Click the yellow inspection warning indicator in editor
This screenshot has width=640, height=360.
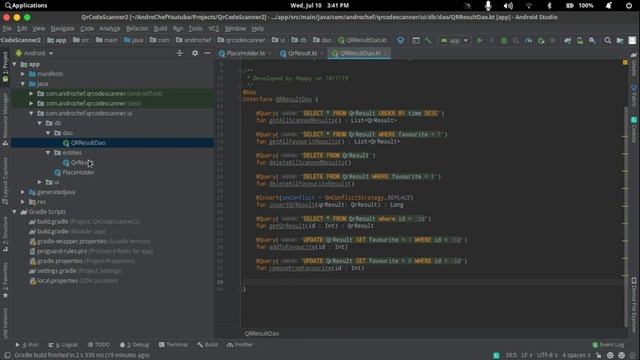click(x=625, y=62)
